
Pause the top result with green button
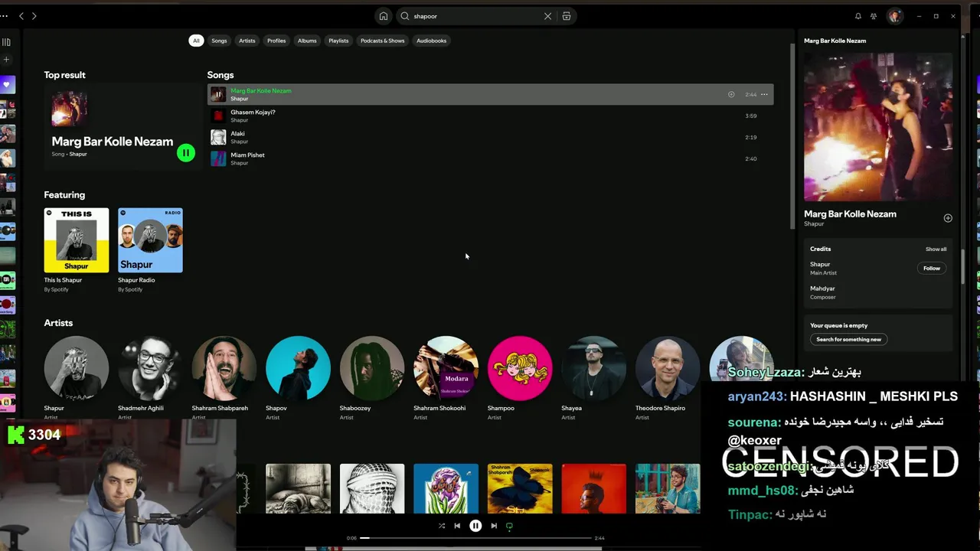click(185, 152)
